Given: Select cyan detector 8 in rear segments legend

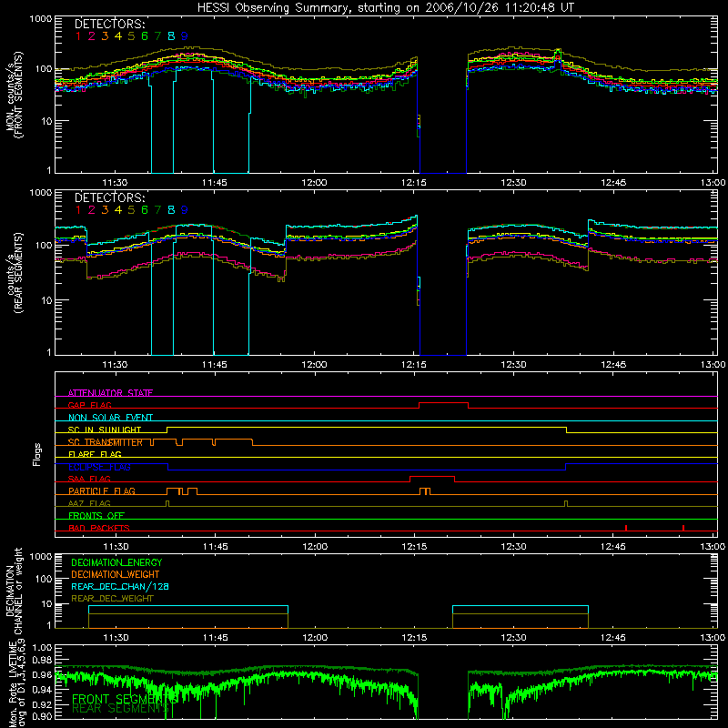Looking at the screenshot, I should [171, 210].
